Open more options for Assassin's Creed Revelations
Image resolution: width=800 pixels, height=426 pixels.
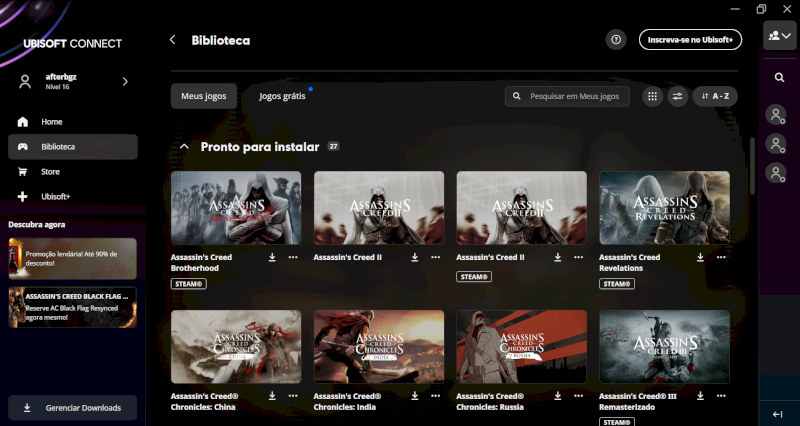[x=721, y=257]
